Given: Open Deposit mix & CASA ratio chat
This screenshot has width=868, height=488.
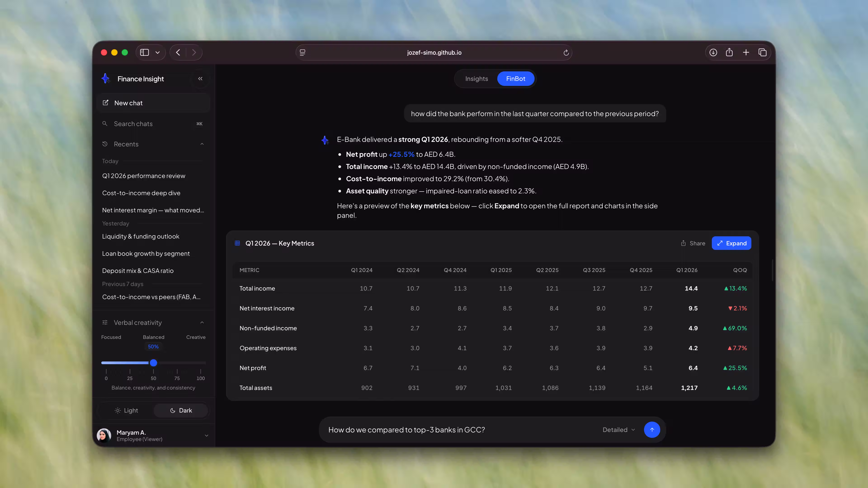Looking at the screenshot, I should pyautogui.click(x=153, y=271).
